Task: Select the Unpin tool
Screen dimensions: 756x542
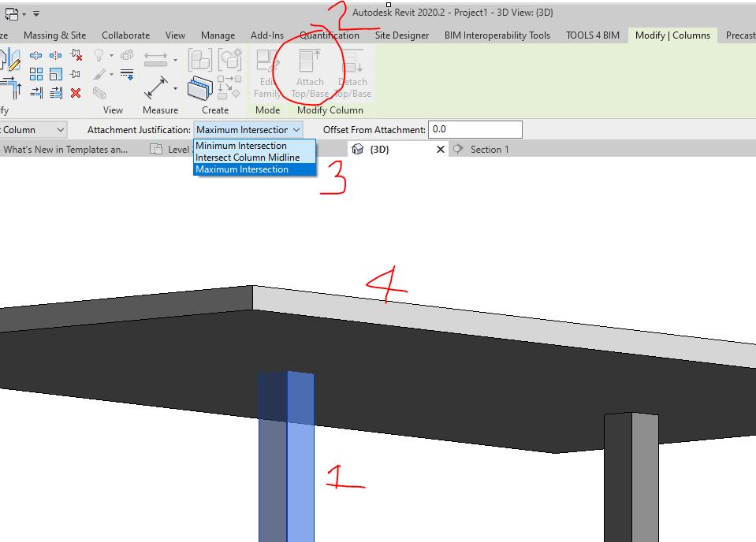Action: tap(75, 54)
